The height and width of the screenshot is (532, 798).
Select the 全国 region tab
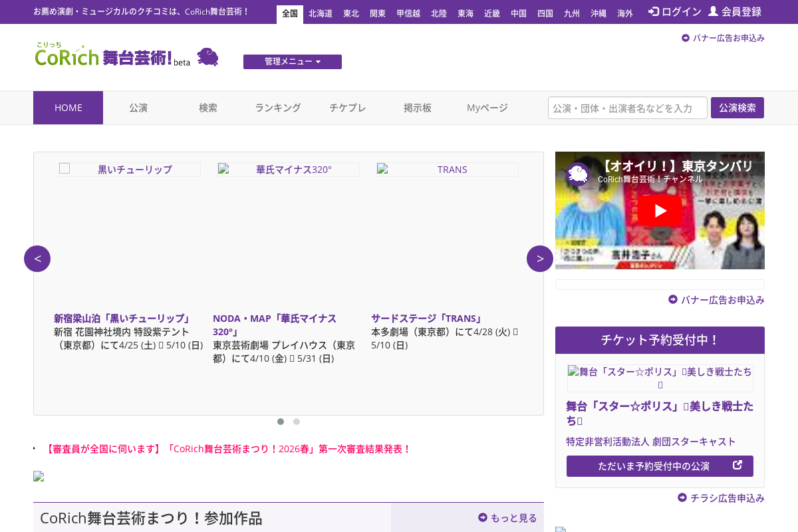coord(290,14)
